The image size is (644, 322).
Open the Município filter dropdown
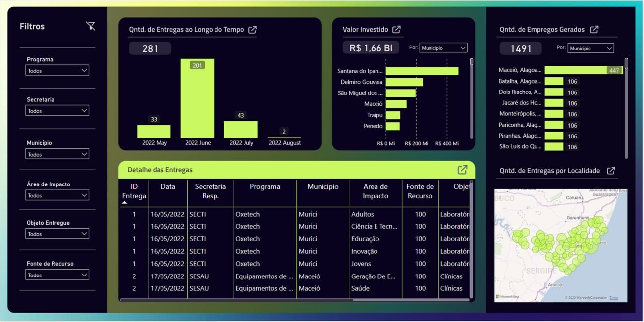pyautogui.click(x=57, y=154)
